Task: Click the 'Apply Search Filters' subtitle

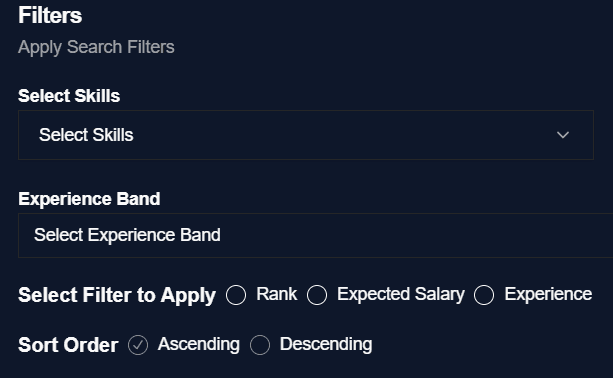Action: pyautogui.click(x=96, y=47)
